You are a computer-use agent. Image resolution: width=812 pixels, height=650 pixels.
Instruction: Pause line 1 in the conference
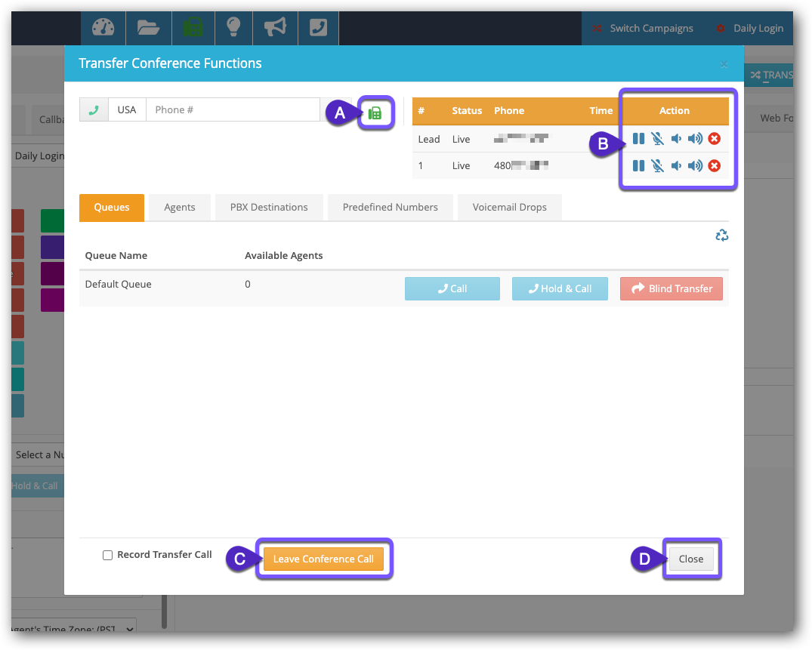[x=638, y=166]
